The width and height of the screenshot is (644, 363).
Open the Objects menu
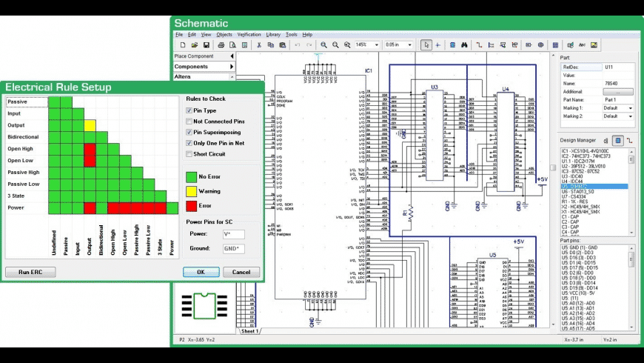(x=224, y=35)
